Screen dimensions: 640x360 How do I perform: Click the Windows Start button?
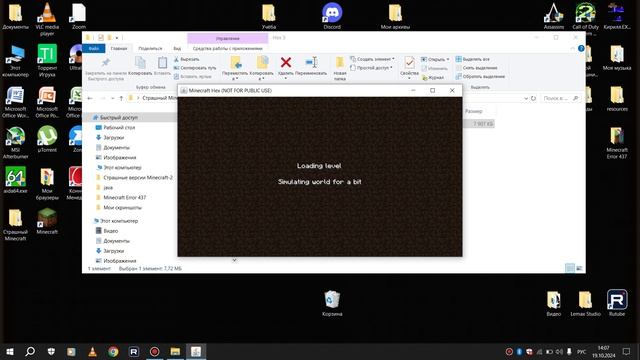click(x=9, y=351)
